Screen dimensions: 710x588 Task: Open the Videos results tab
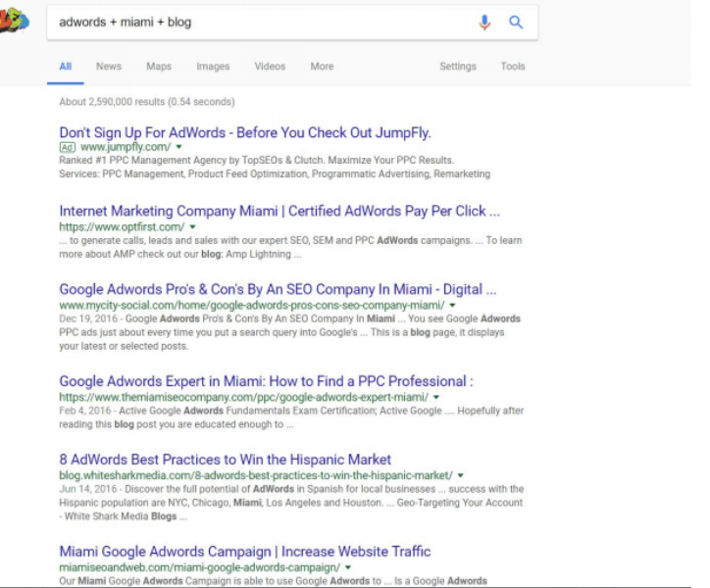click(x=270, y=67)
